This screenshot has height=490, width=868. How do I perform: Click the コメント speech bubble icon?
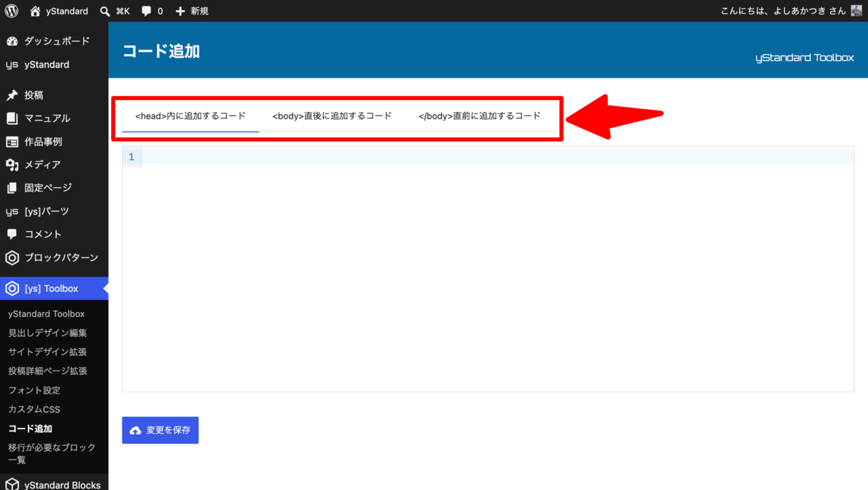pos(12,234)
